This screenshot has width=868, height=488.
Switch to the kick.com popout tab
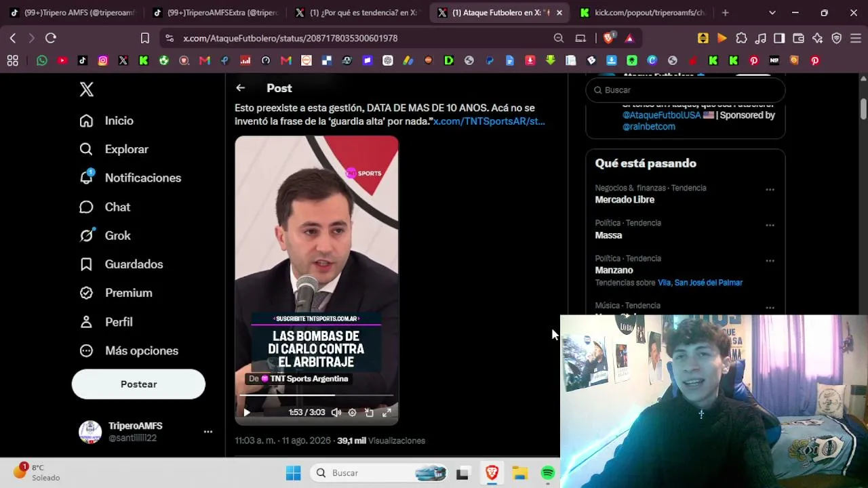coord(642,12)
